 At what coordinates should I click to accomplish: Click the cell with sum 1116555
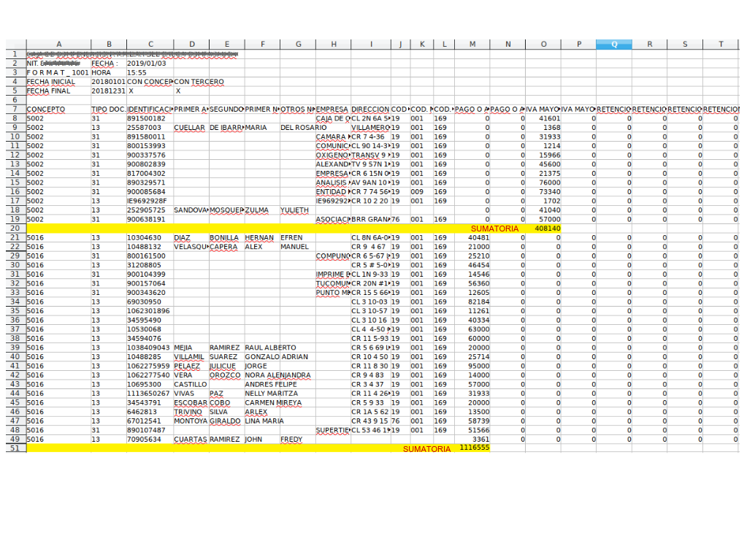tap(473, 448)
